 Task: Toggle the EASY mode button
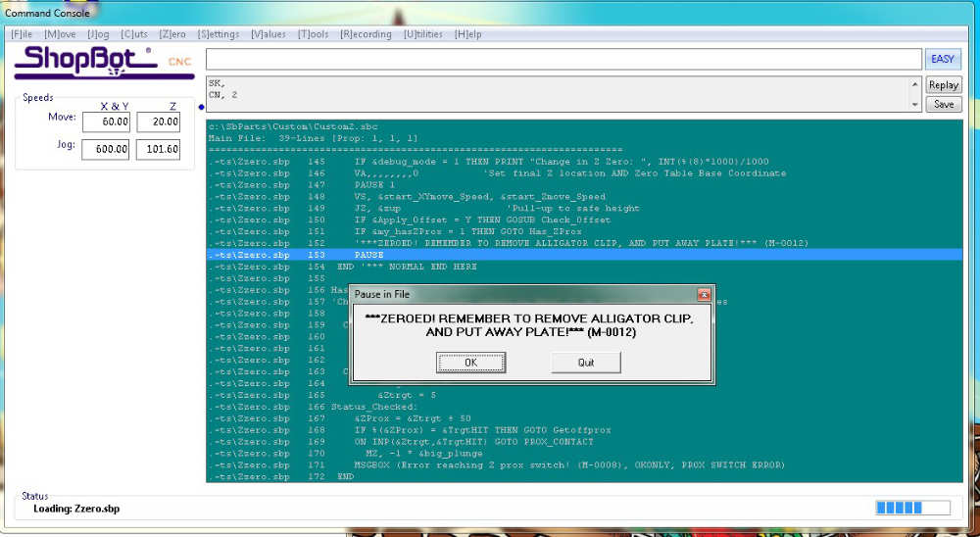(943, 60)
